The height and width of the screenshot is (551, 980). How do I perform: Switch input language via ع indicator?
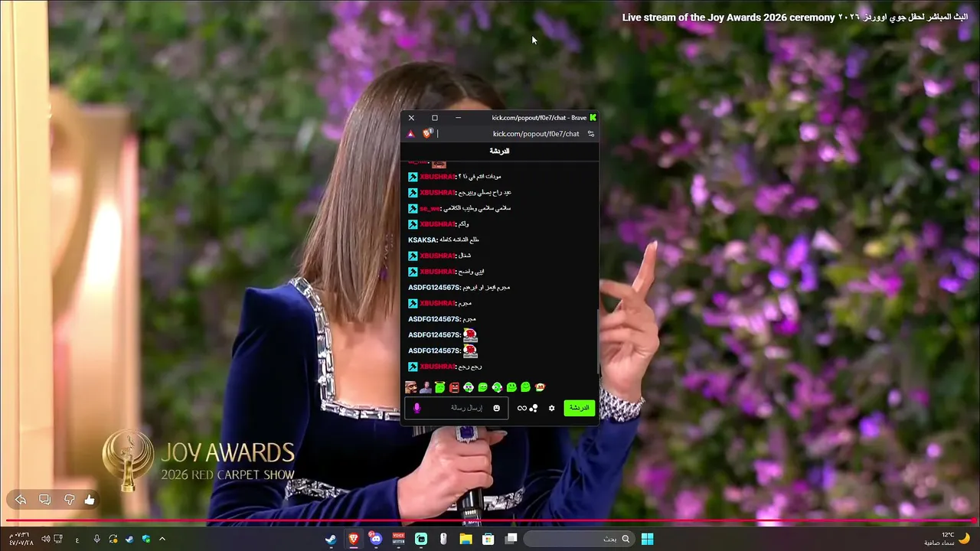coord(77,540)
